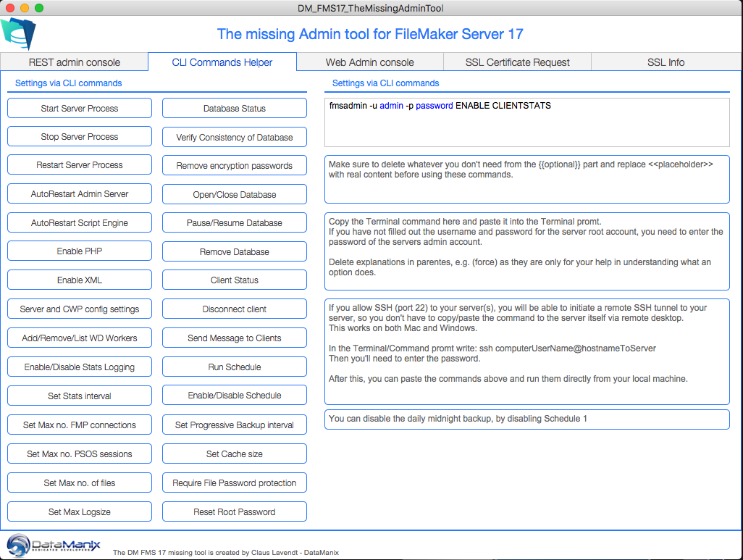Click the Enable PHP button
The width and height of the screenshot is (743, 560).
click(80, 251)
